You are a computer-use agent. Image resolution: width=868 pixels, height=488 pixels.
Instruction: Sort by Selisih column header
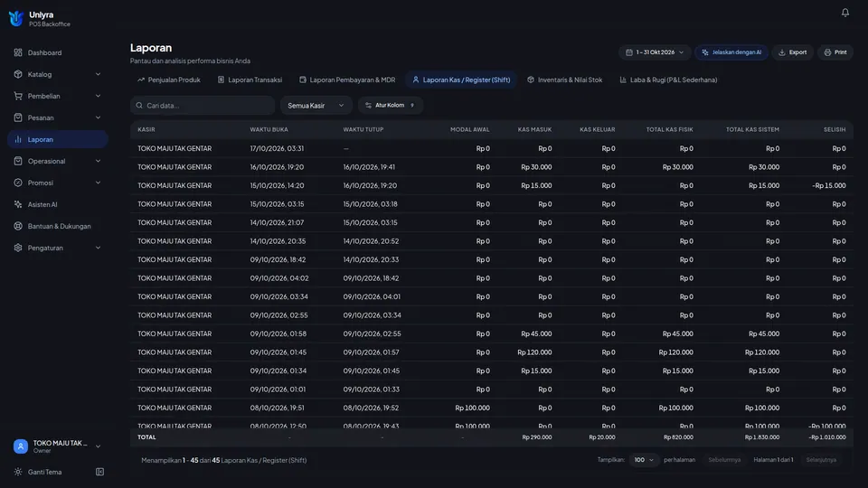click(835, 129)
